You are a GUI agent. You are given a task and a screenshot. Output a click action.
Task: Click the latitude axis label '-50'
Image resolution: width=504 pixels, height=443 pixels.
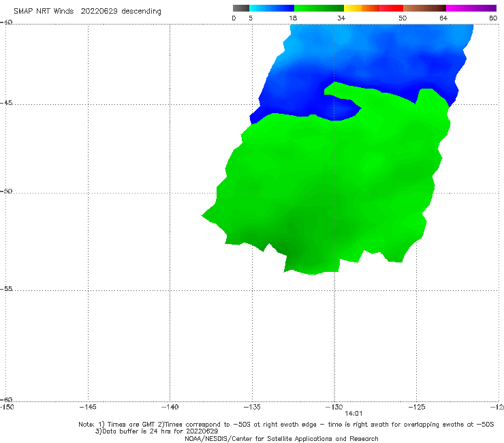click(6, 191)
